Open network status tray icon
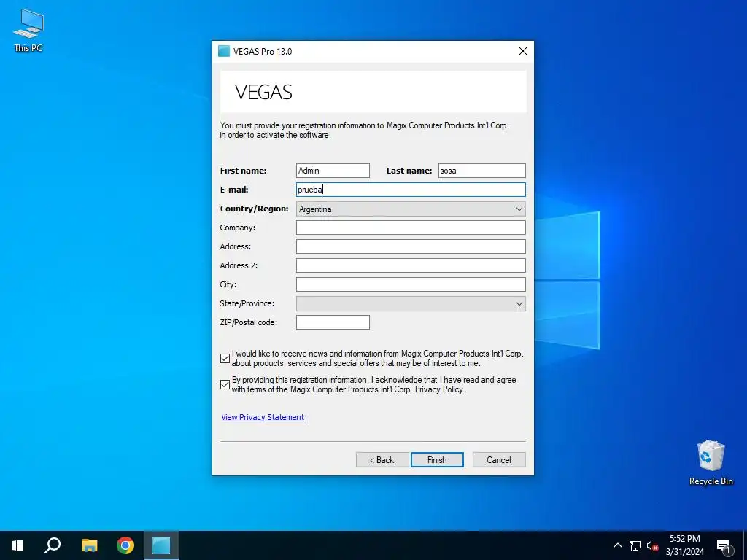Image resolution: width=747 pixels, height=560 pixels. 635,545
